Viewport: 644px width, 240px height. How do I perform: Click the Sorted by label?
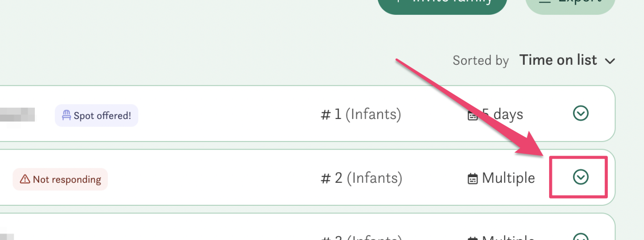(480, 60)
